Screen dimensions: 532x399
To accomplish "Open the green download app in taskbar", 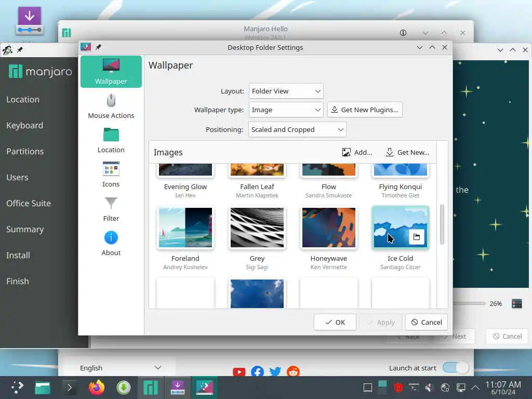I will click(124, 388).
